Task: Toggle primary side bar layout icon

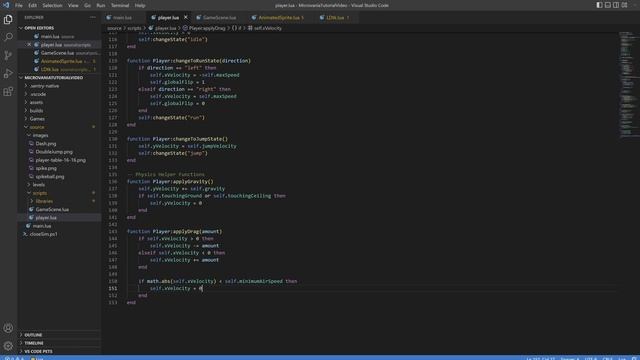Action: pos(599,5)
